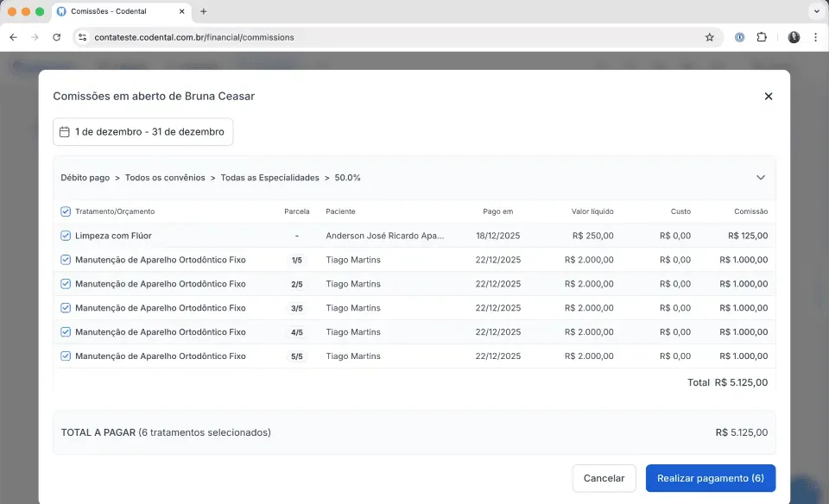Deselect the parcela 5/5 Manutenção checkbox
This screenshot has height=504, width=829.
tap(66, 356)
